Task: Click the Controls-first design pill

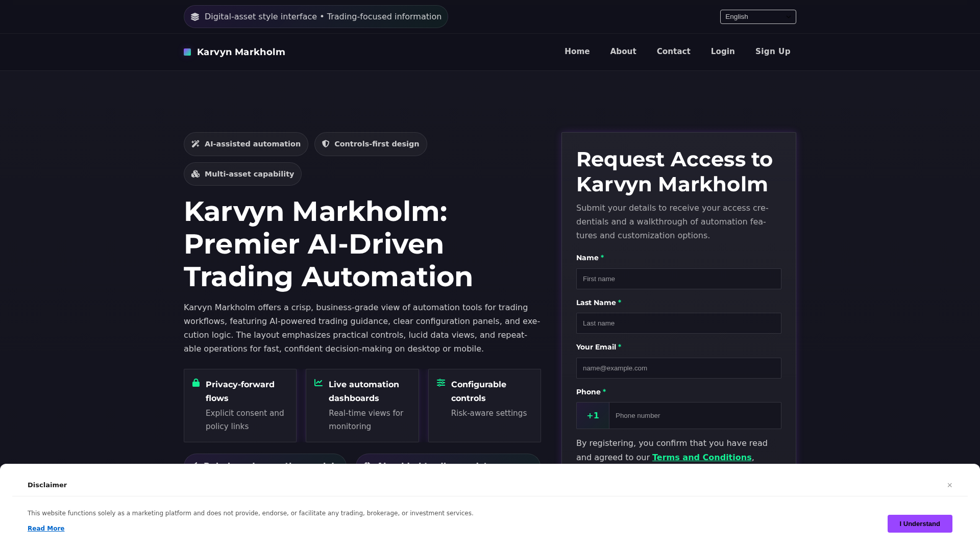Action: tap(371, 144)
